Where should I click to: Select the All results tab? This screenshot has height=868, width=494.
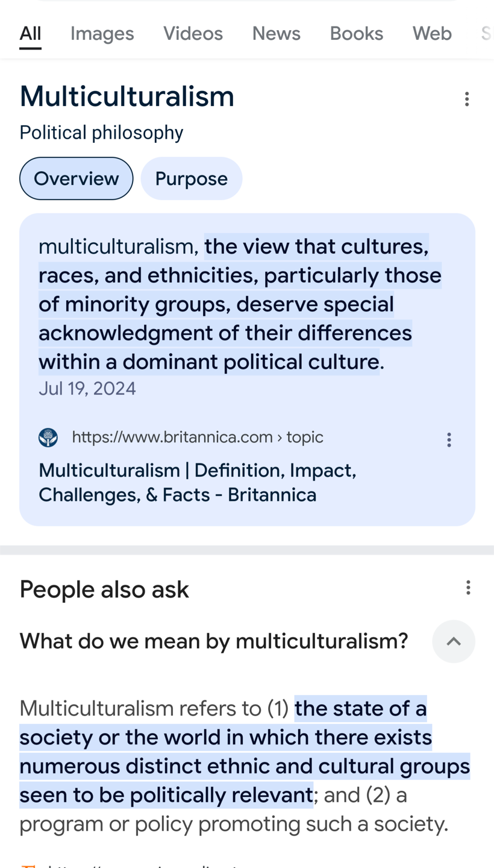click(30, 33)
